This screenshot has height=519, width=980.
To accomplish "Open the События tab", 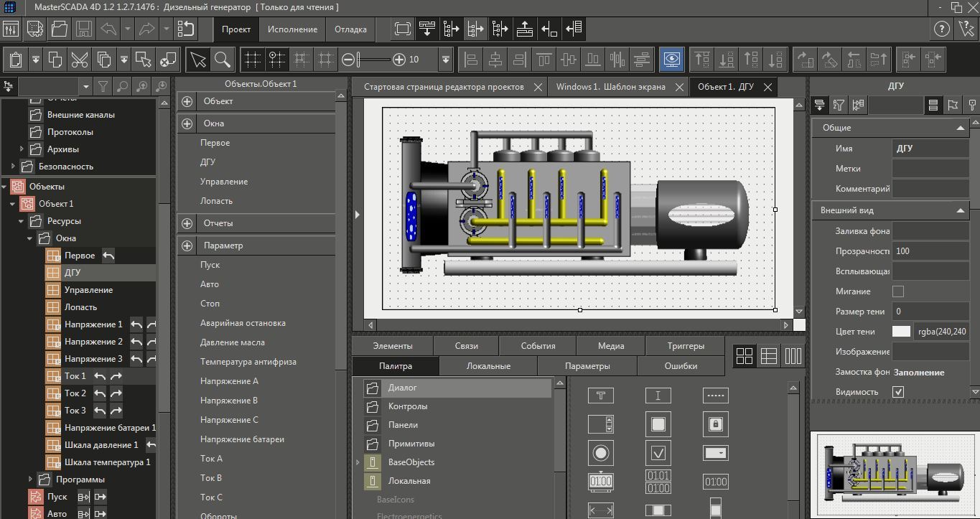I will (x=538, y=346).
